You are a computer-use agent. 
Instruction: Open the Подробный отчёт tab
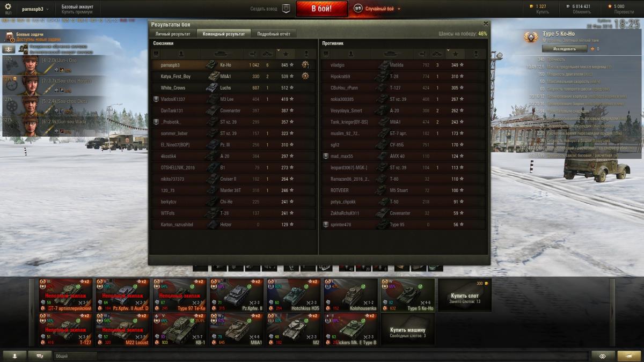[x=274, y=34]
